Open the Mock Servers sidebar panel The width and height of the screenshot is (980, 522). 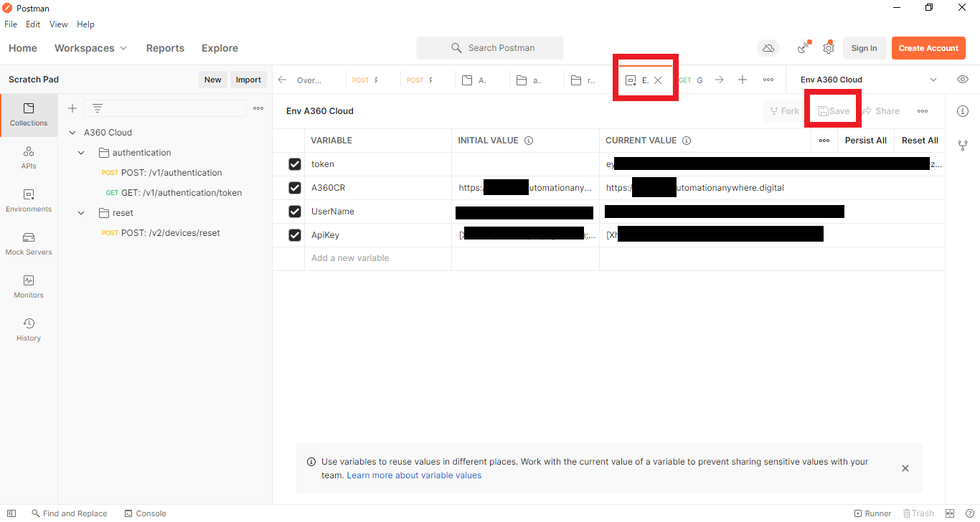point(29,244)
